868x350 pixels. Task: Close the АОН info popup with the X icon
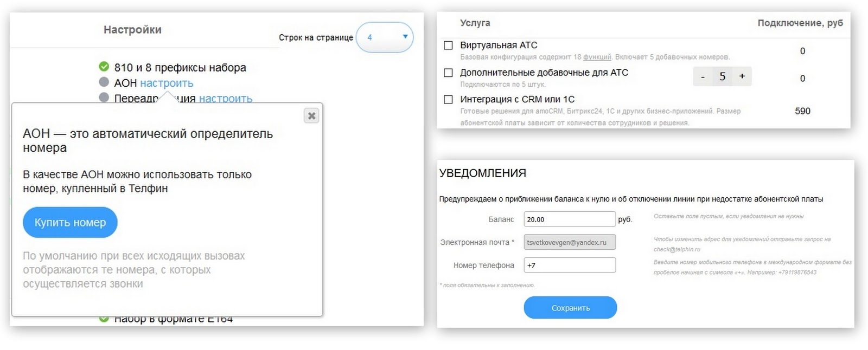(311, 115)
